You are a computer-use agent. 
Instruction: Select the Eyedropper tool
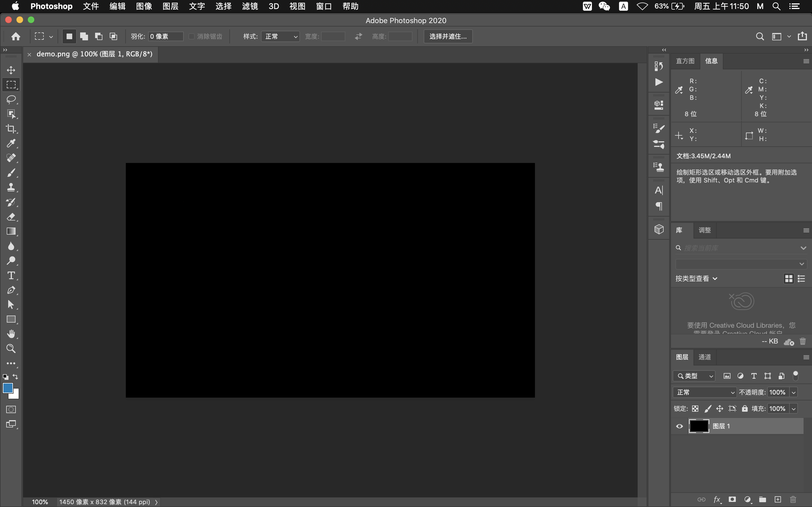[11, 143]
